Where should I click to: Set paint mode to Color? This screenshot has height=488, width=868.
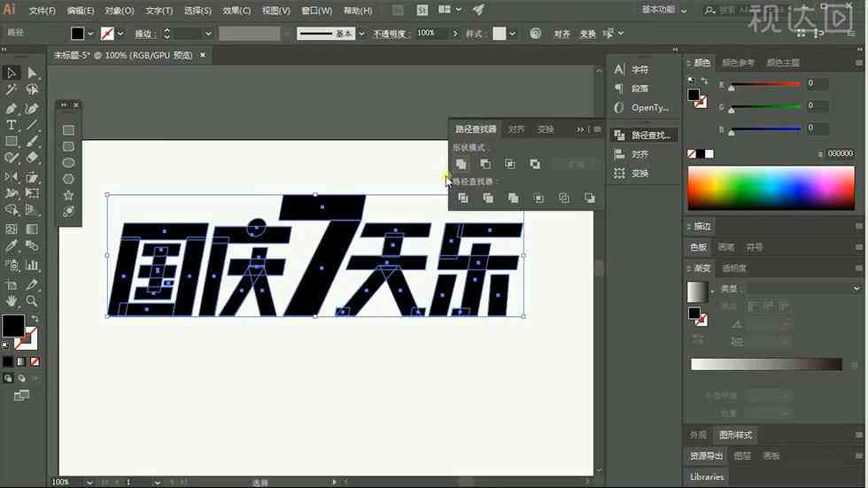[8, 362]
